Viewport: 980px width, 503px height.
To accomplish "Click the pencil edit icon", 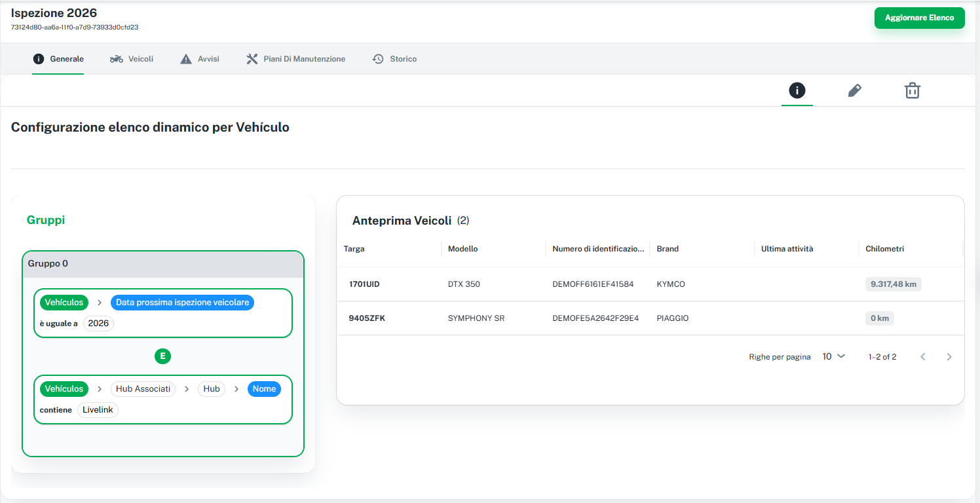I will tap(854, 91).
